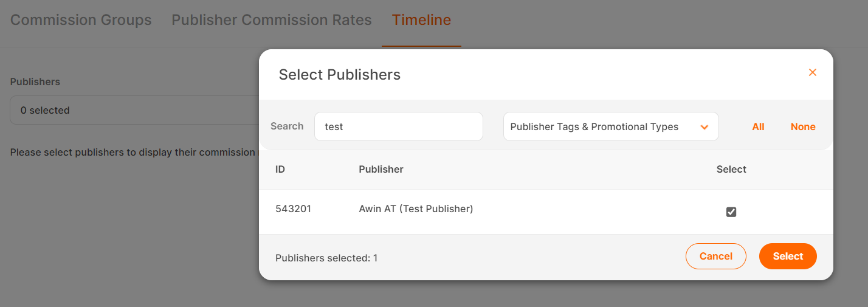Click the ID column header
868x307 pixels.
(280, 170)
